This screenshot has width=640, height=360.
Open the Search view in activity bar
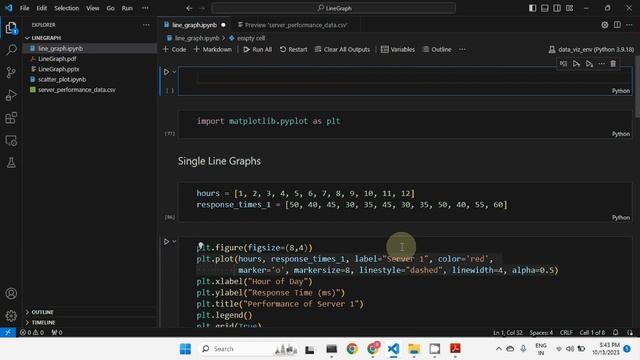(x=11, y=50)
